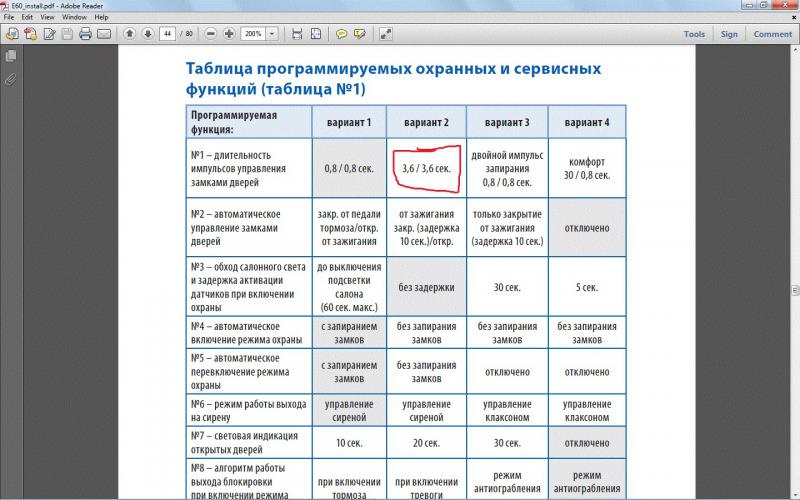The image size is (800, 500).
Task: Click the '10 сек.' cell in row №7
Action: pyautogui.click(x=349, y=443)
